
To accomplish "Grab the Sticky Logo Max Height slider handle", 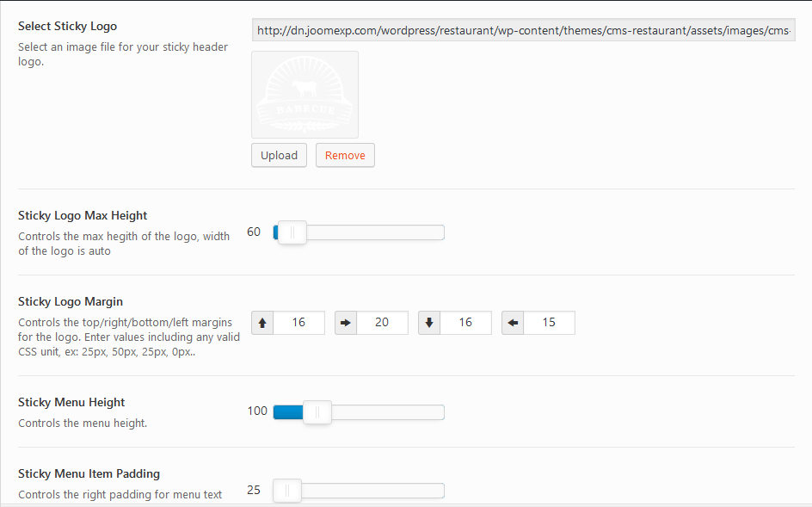I will 292,232.
